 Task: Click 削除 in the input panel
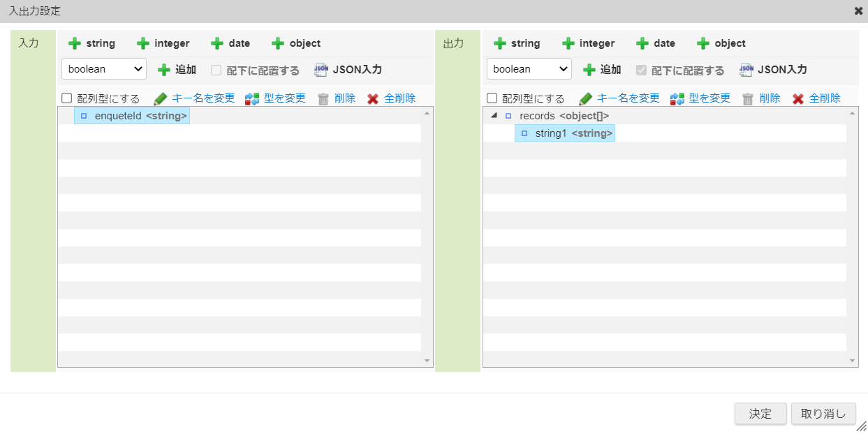click(x=337, y=98)
